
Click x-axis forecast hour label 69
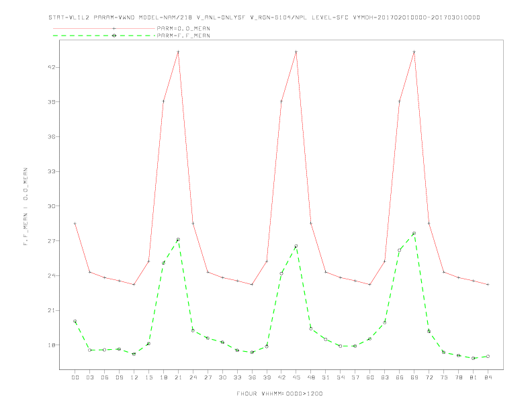point(414,377)
